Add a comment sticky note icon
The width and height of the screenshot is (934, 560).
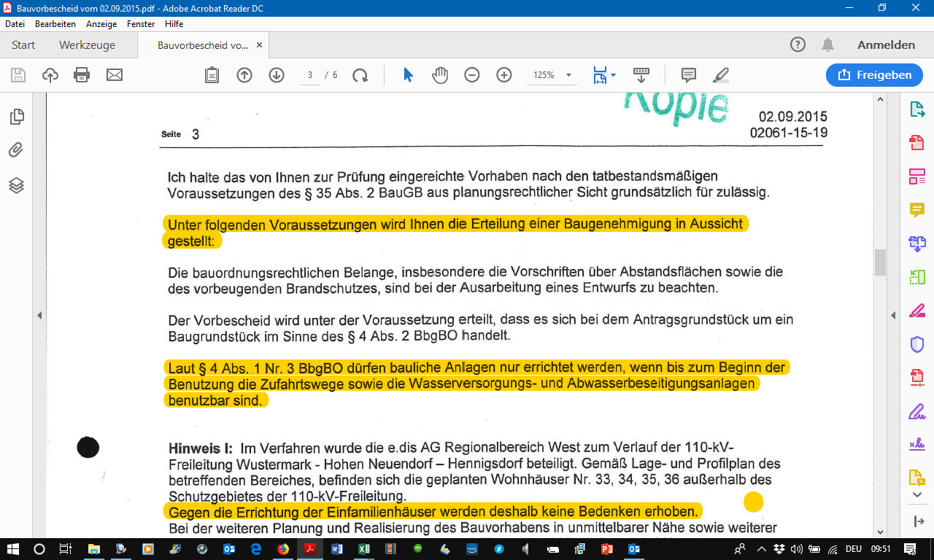click(688, 75)
